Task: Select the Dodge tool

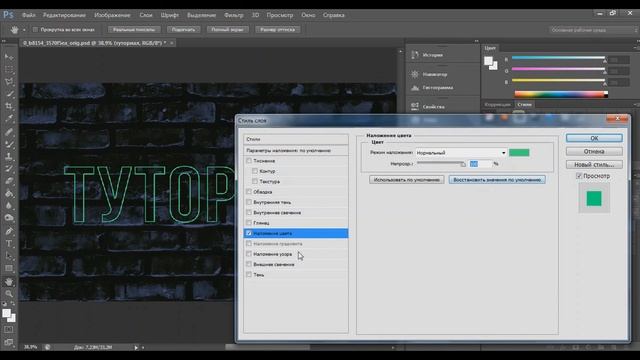Action: [9, 218]
